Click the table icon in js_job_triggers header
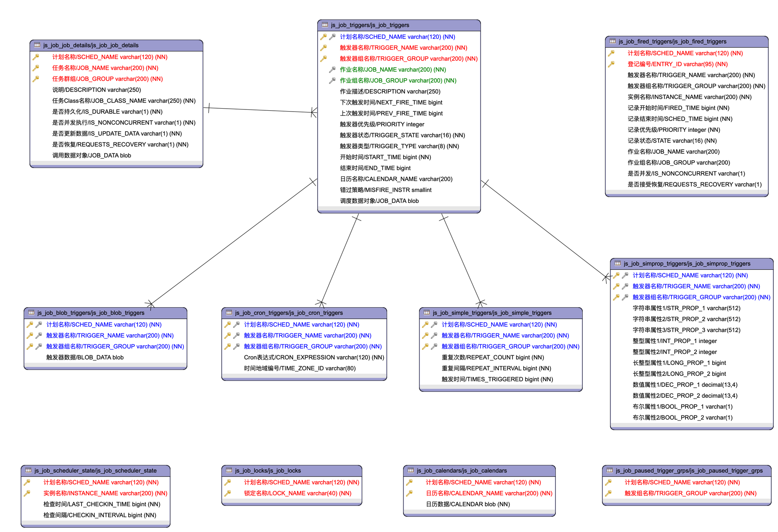Image resolution: width=778 pixels, height=532 pixels. click(x=324, y=25)
